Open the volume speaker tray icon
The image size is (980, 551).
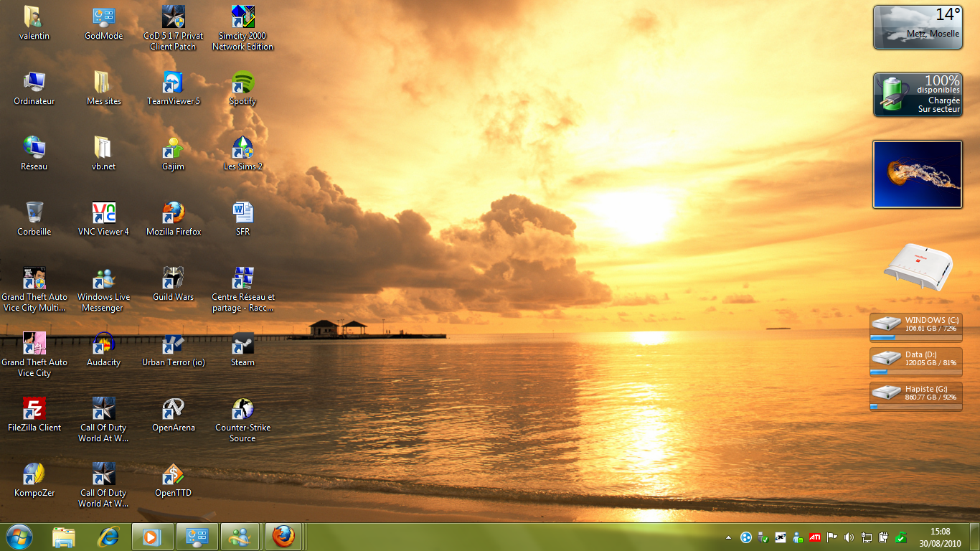849,537
